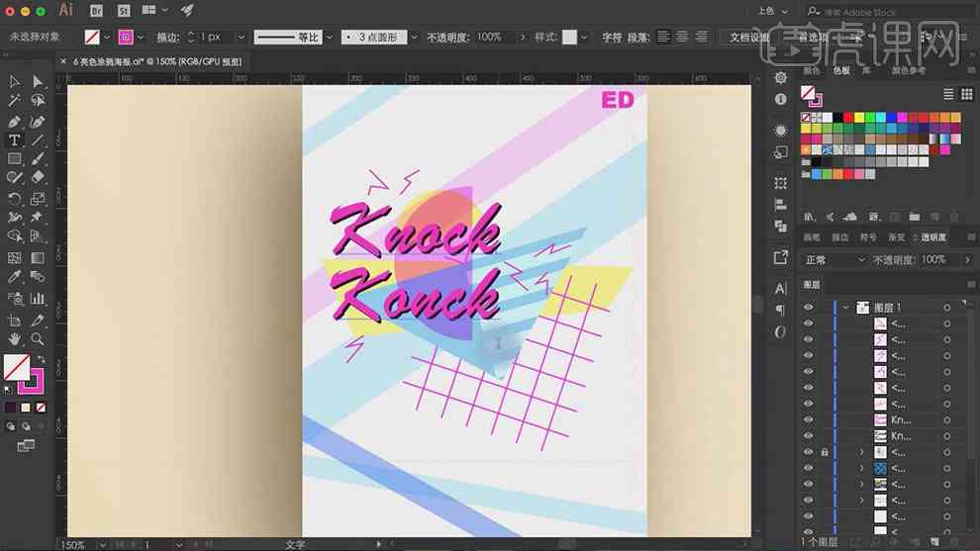980x551 pixels.
Task: Open the Align panel icon
Action: click(x=781, y=205)
